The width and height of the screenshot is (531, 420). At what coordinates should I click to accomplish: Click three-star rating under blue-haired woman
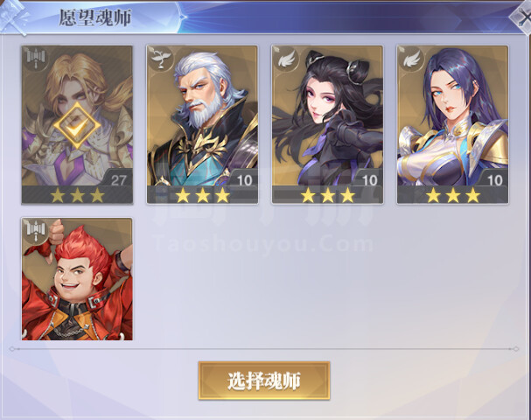[453, 195]
